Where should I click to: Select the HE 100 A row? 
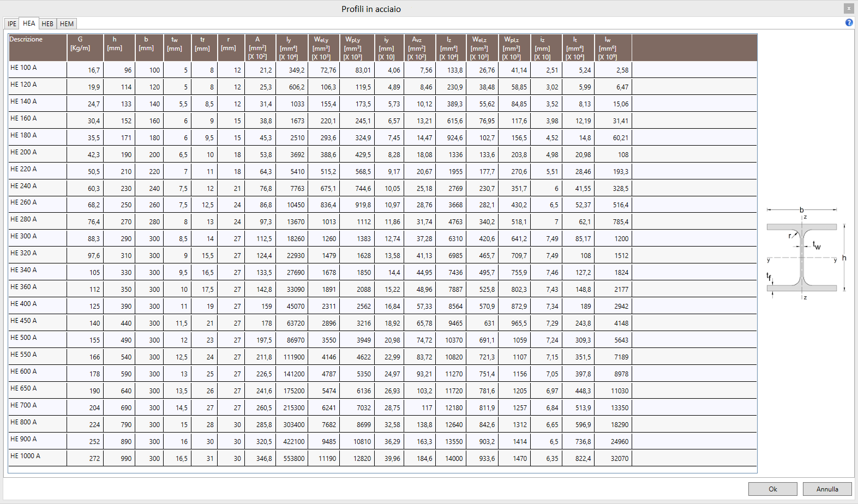[x=383, y=70]
